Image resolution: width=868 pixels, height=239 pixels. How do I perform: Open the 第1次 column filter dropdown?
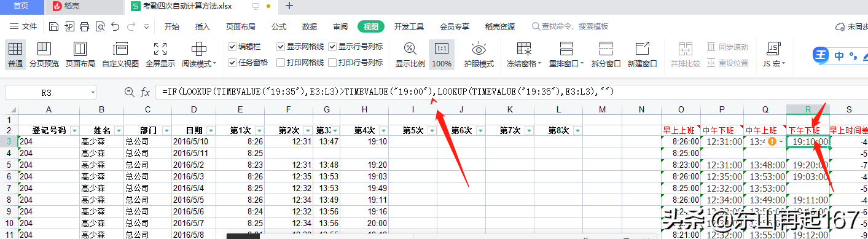pyautogui.click(x=260, y=130)
